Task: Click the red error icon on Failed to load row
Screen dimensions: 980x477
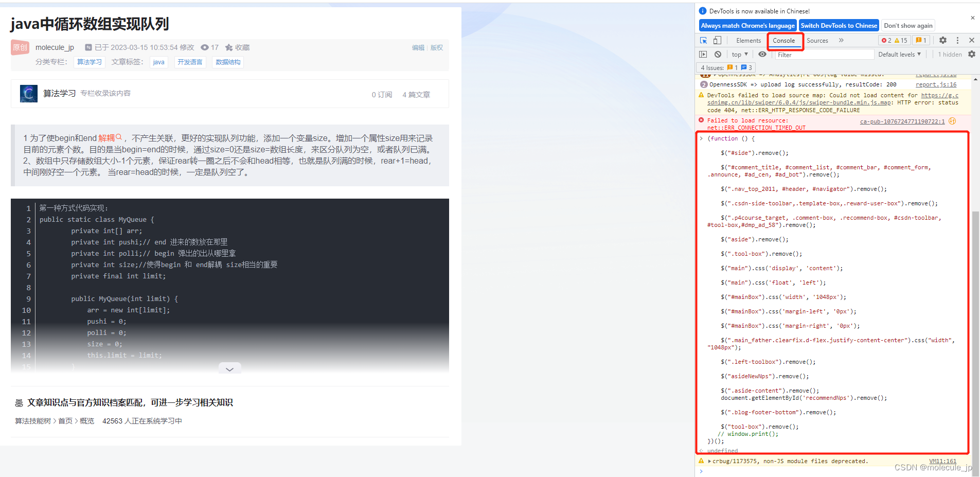Action: point(701,120)
